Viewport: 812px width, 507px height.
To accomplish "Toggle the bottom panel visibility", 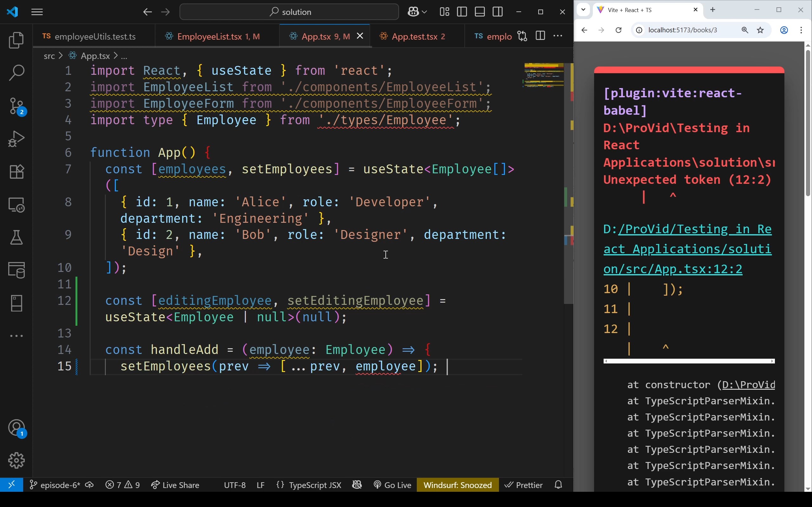I will pyautogui.click(x=480, y=12).
